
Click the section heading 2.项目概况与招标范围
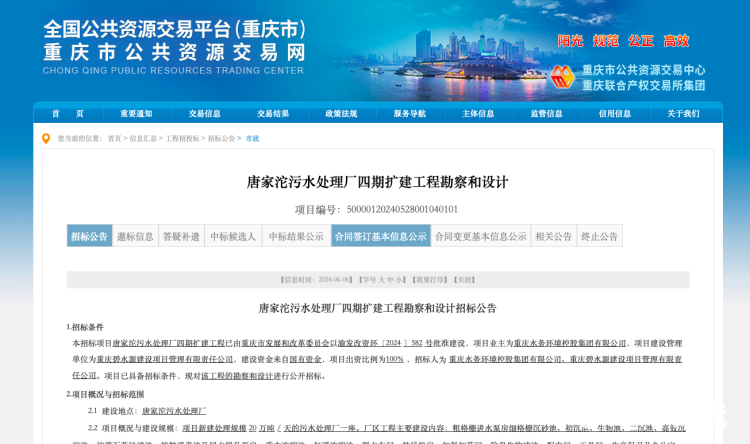[105, 394]
